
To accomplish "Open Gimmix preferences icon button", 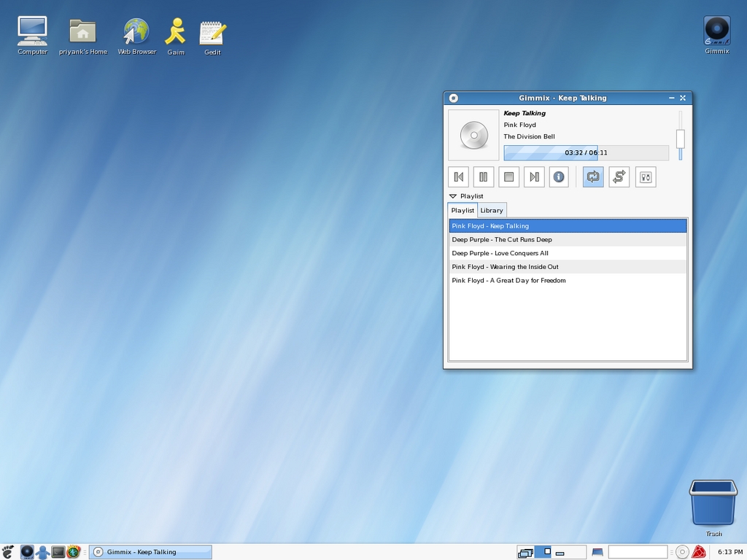I will pyautogui.click(x=646, y=177).
